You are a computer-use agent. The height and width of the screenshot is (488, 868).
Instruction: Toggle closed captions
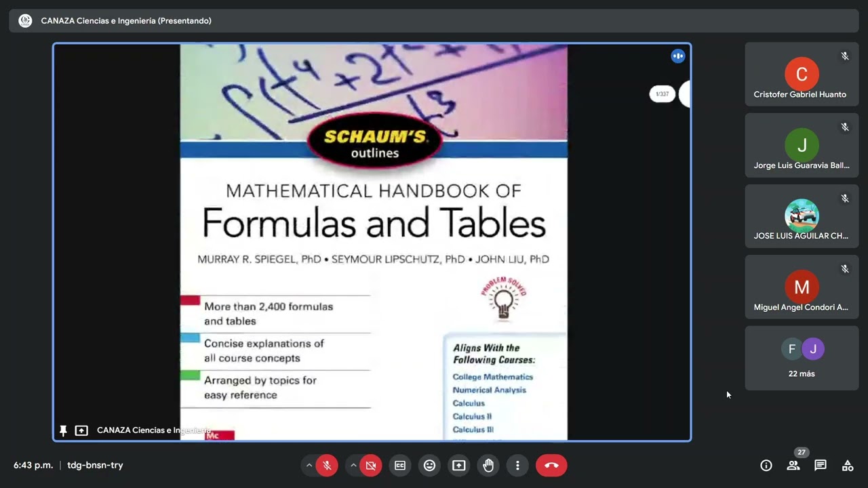400,466
